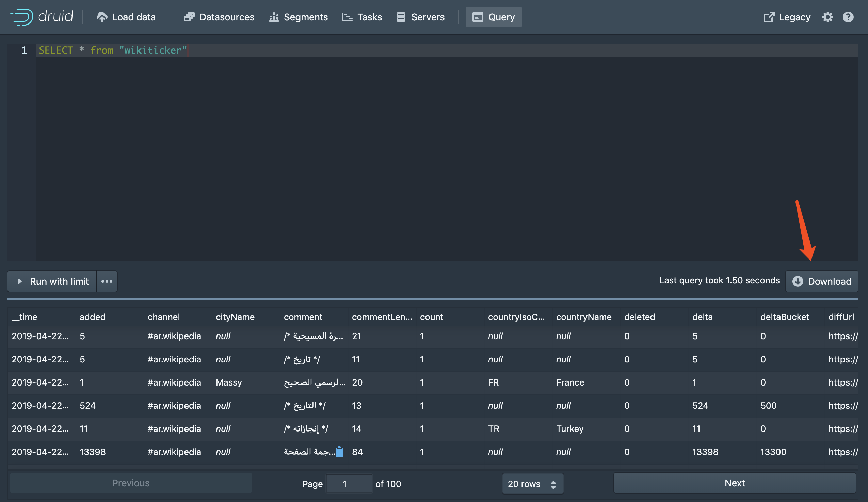Click inside the SQL query editor line

click(447, 50)
